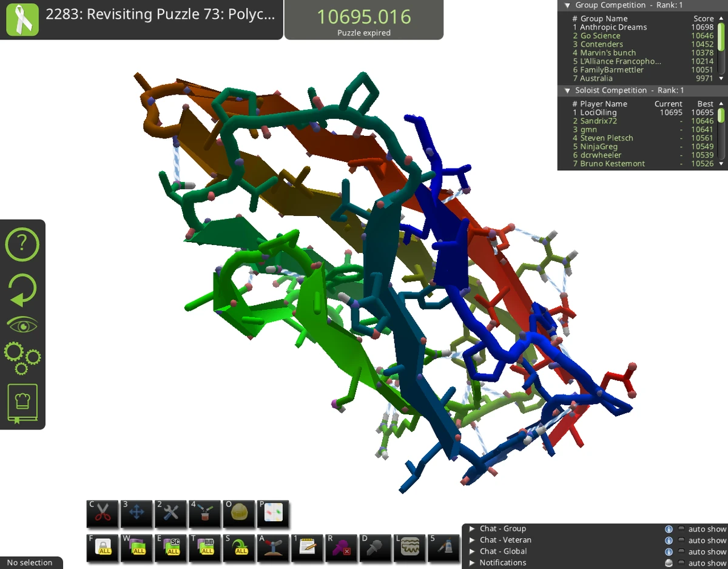Open the wrench tools menu
The height and width of the screenshot is (569, 728).
pyautogui.click(x=170, y=513)
